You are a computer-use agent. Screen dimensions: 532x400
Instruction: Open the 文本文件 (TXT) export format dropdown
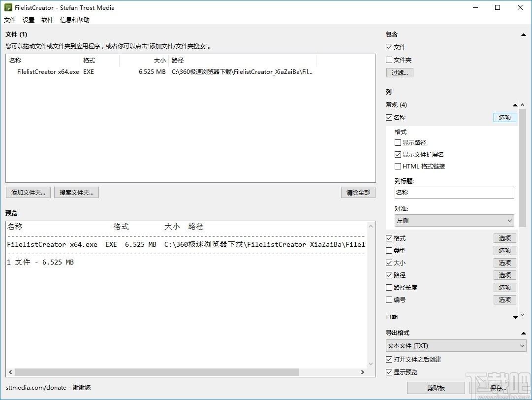click(456, 346)
